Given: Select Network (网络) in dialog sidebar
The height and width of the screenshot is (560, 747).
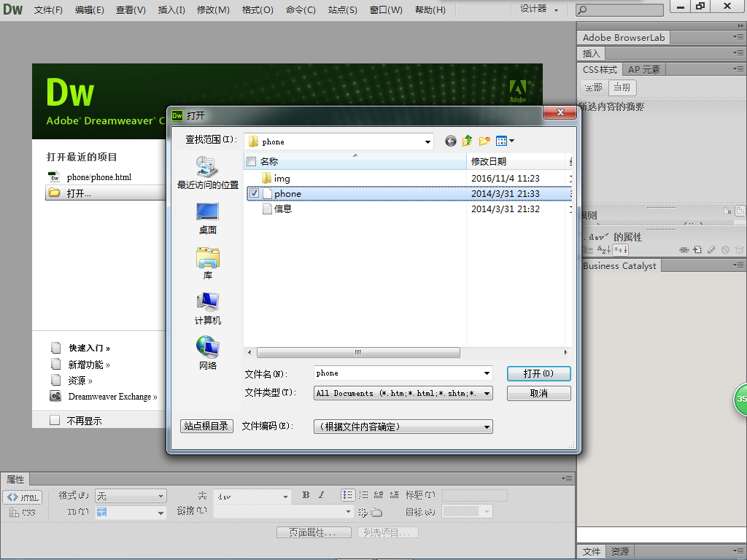Looking at the screenshot, I should 208,354.
